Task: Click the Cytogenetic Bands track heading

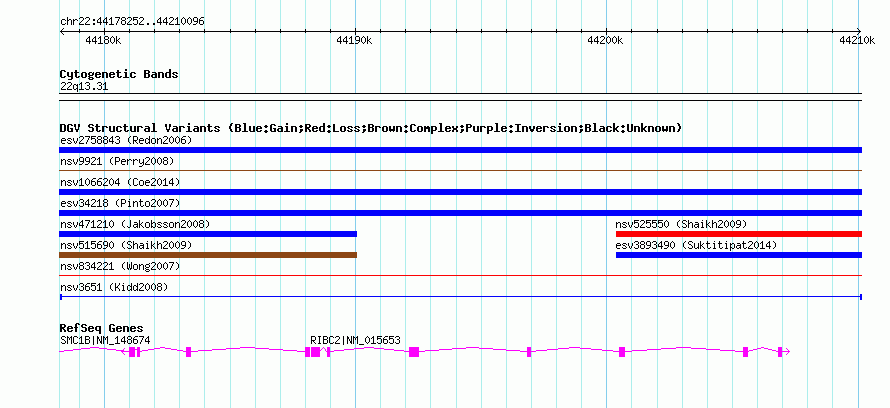Action: pyautogui.click(x=119, y=74)
